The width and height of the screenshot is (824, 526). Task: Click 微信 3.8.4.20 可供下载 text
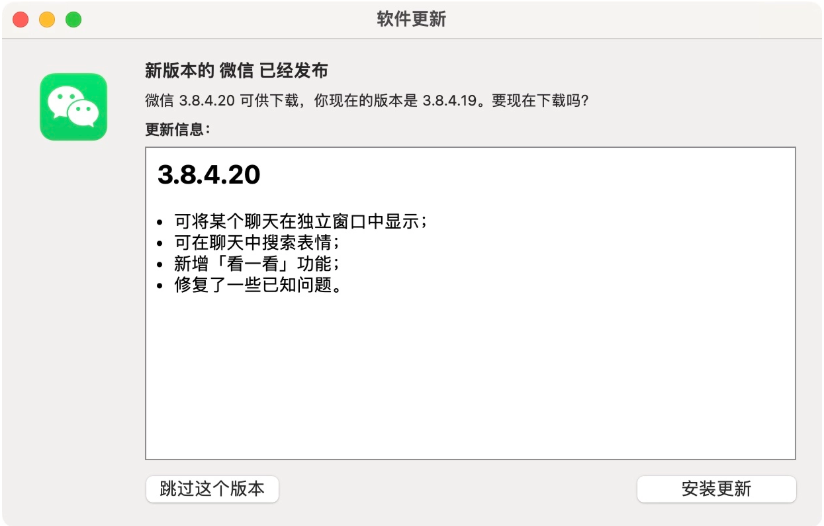pos(222,100)
